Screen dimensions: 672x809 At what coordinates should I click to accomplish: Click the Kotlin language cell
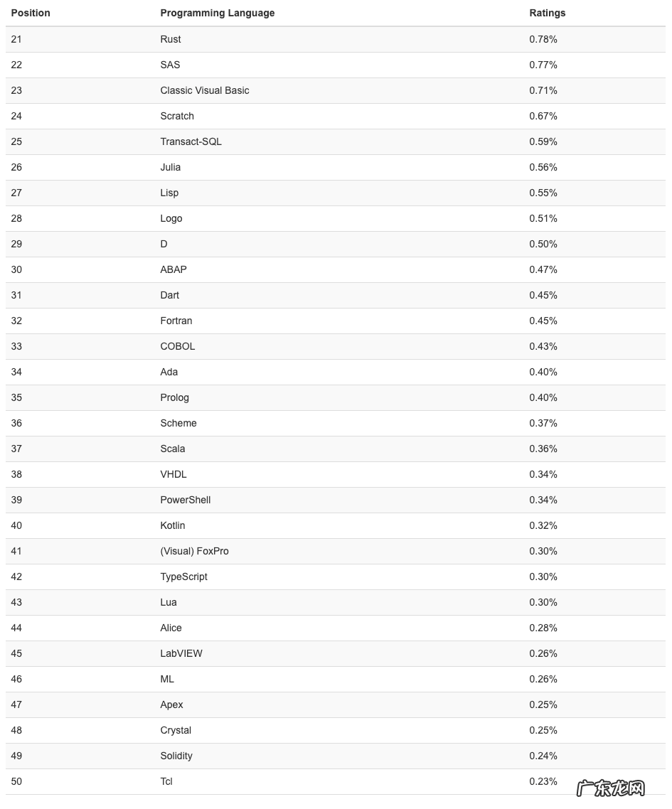click(x=173, y=525)
